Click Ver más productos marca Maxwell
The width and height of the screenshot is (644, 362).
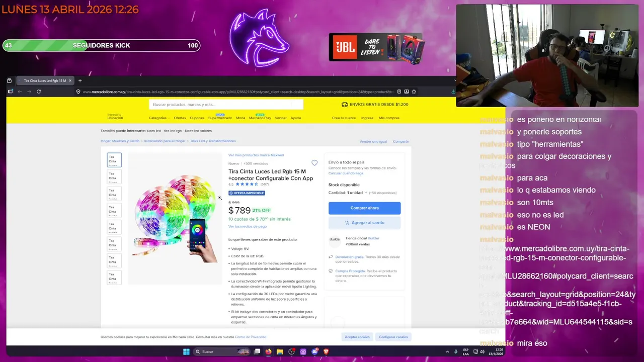coord(256,155)
